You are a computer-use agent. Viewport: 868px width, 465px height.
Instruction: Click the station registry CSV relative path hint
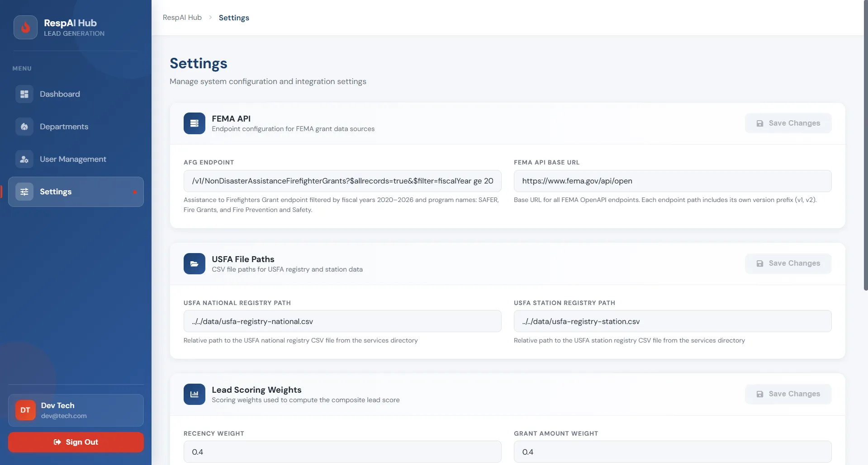[629, 340]
